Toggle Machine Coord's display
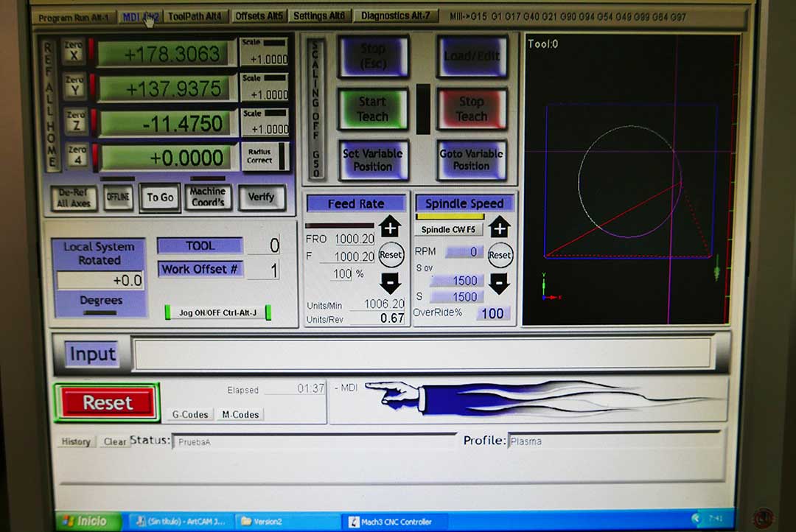The height and width of the screenshot is (532, 796). point(208,197)
